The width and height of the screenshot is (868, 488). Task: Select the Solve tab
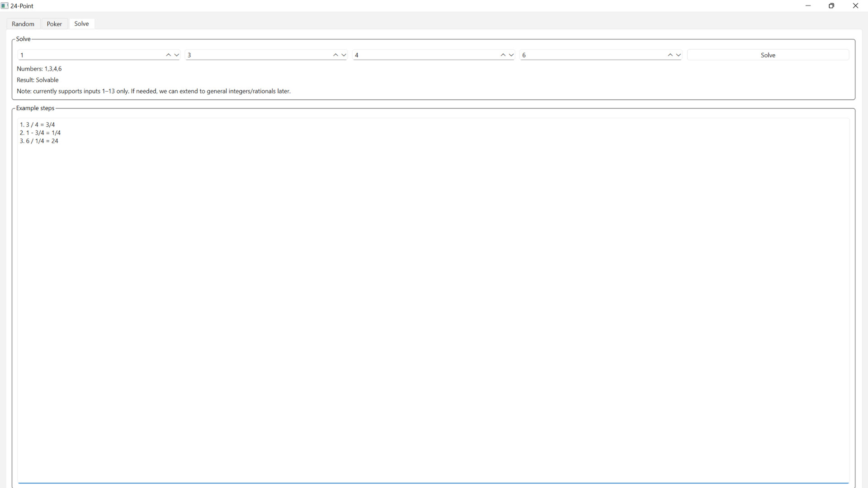click(x=81, y=24)
